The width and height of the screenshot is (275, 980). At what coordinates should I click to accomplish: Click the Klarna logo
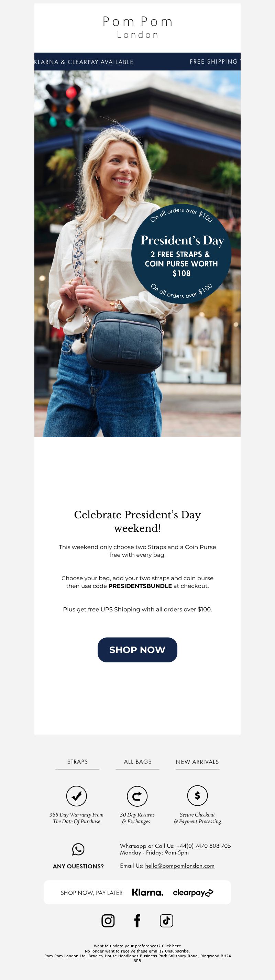pos(147,892)
